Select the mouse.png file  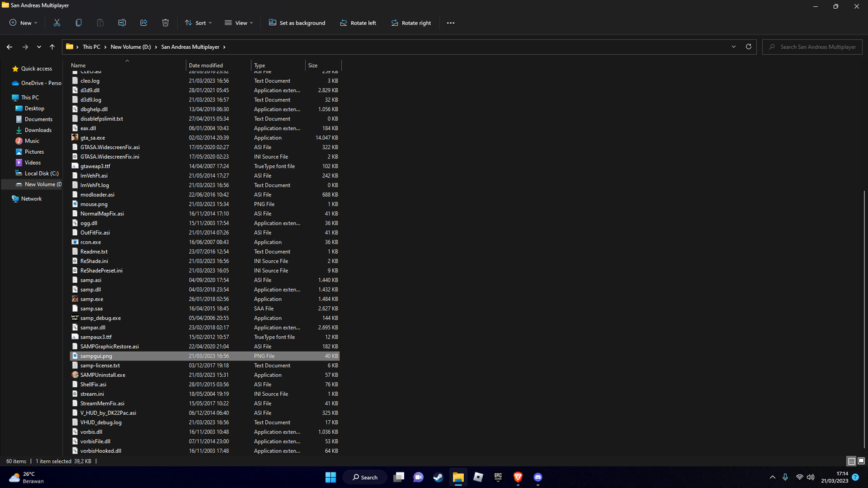(205, 204)
